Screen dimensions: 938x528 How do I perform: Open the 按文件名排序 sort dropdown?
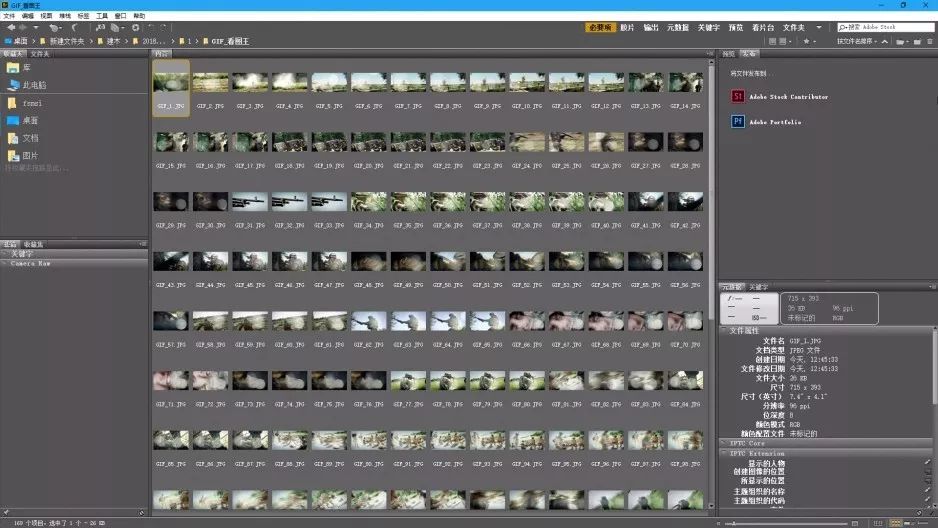pos(857,41)
